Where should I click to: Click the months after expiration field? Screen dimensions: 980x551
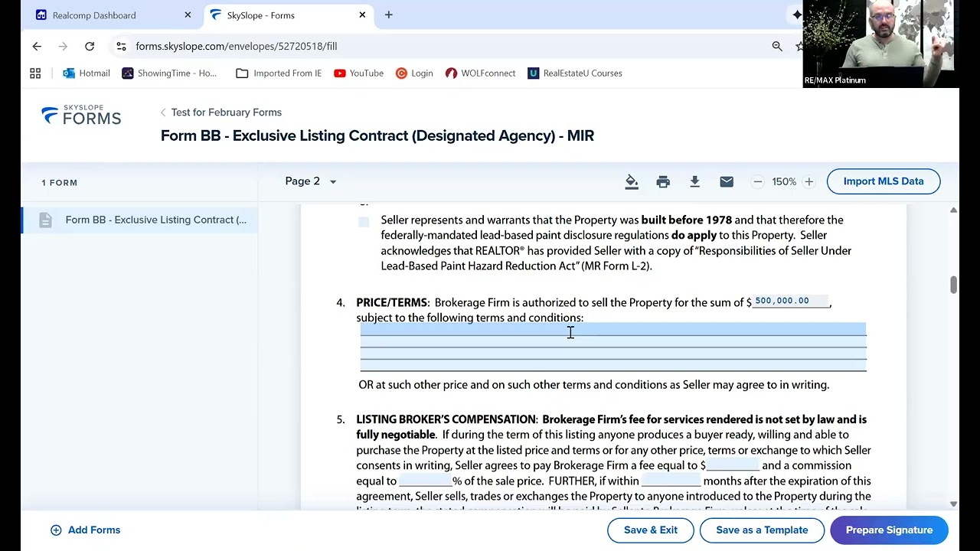point(671,481)
